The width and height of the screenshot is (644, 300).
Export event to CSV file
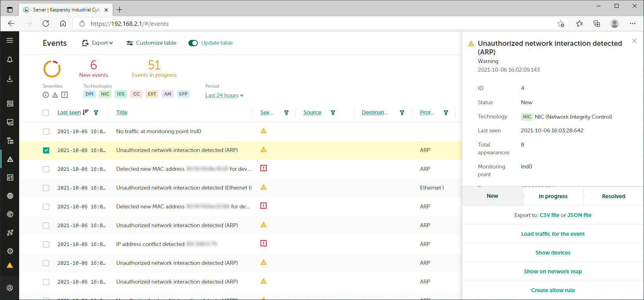click(549, 215)
